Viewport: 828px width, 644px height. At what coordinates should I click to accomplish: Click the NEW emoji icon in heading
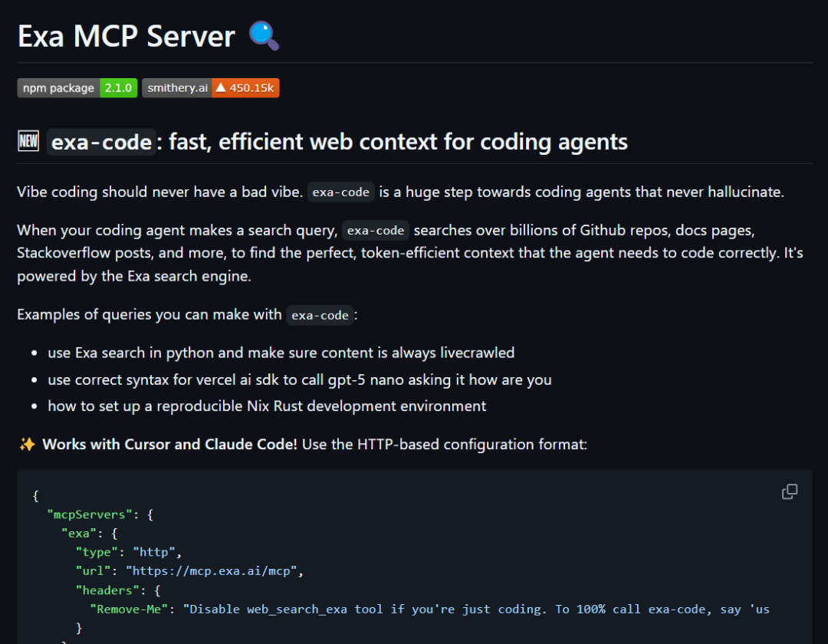(x=28, y=141)
